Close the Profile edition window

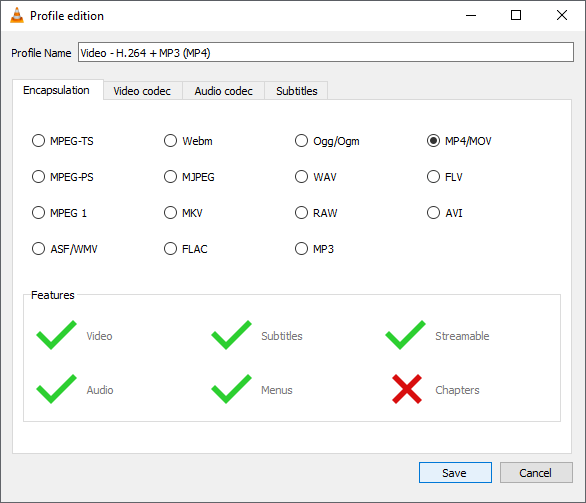(x=562, y=15)
